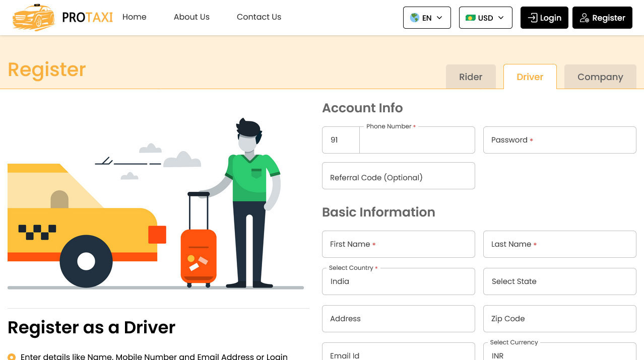This screenshot has height=360, width=644.
Task: Switch to the Rider registration tab
Action: click(x=471, y=77)
